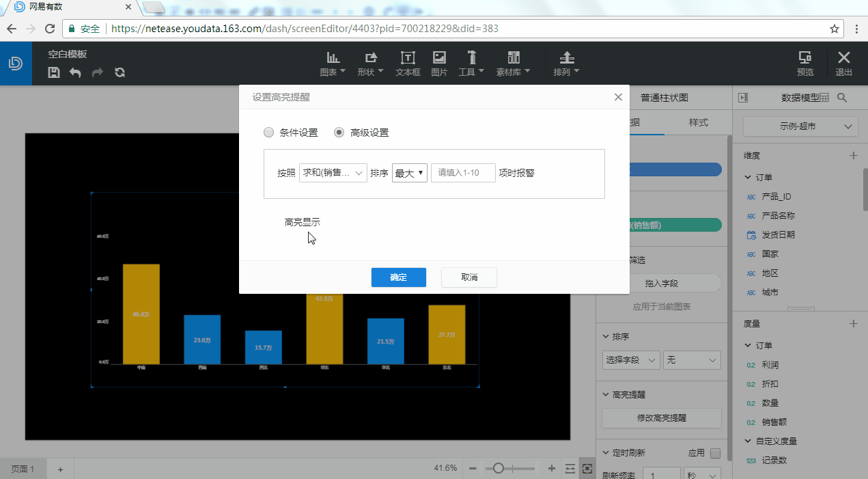Collapse the 排序 section
This screenshot has height=479, width=868.
pos(606,337)
